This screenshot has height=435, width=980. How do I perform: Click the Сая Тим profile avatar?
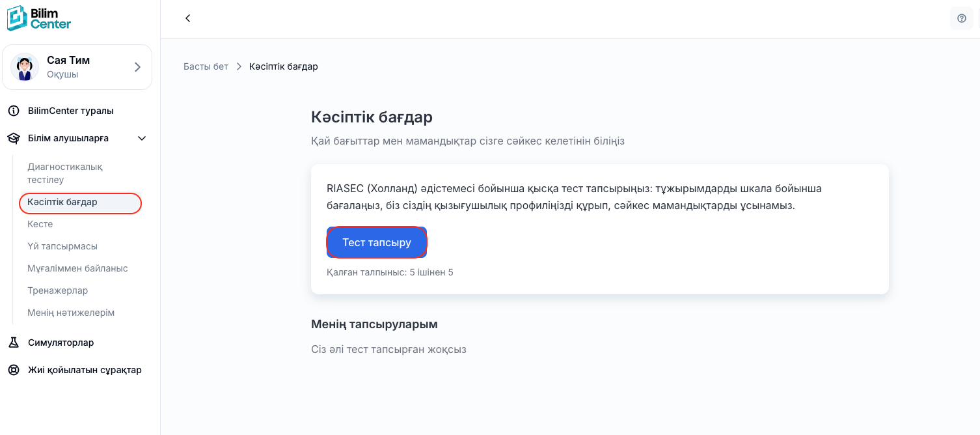coord(25,67)
